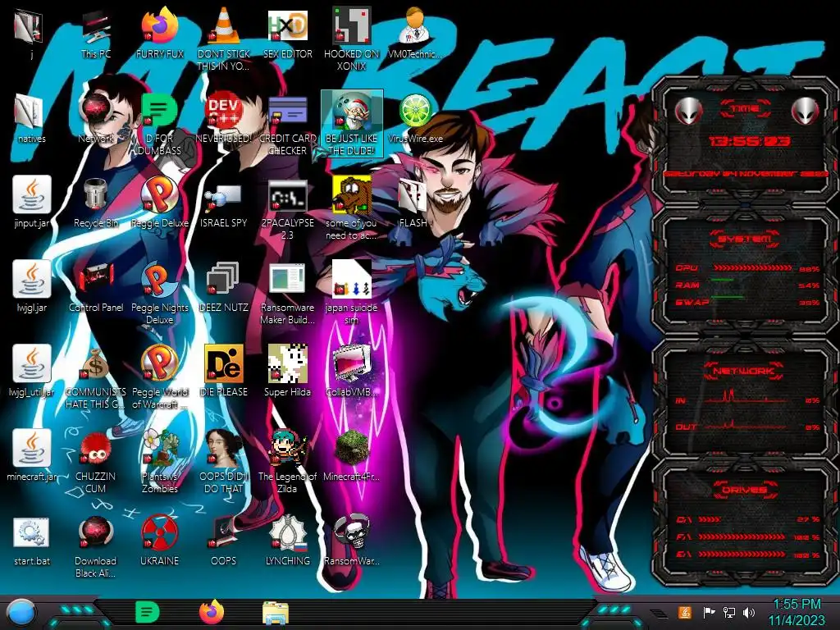This screenshot has height=630, width=840.
Task: Open the network tray icon
Action: tap(729, 613)
